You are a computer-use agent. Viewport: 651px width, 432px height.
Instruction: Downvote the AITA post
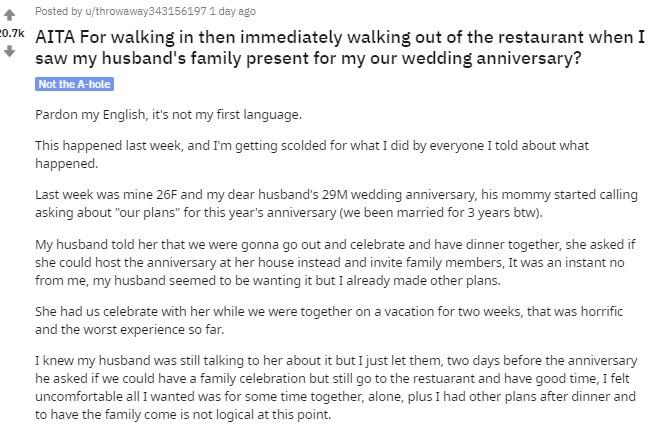pos(10,51)
